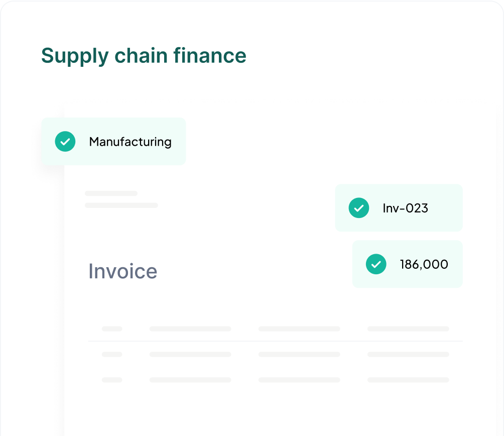Click the last column placeholder in header row
Screen dimensions: 504x436
408,329
